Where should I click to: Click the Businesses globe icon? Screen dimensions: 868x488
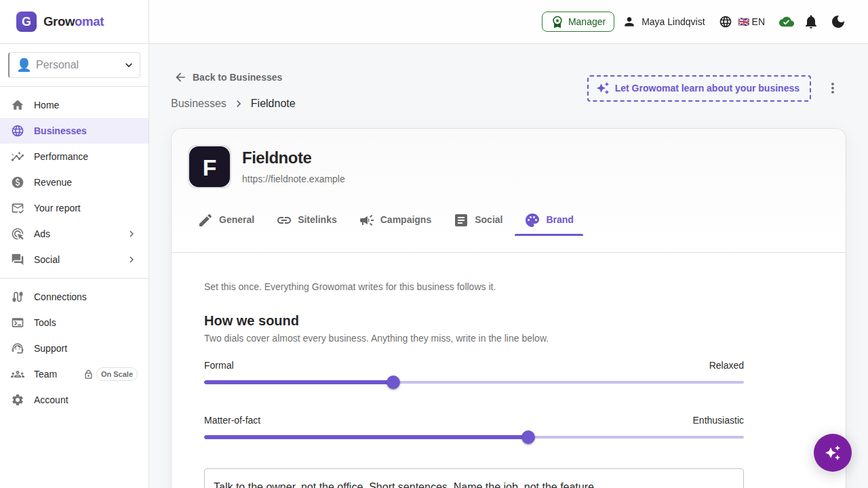point(18,131)
